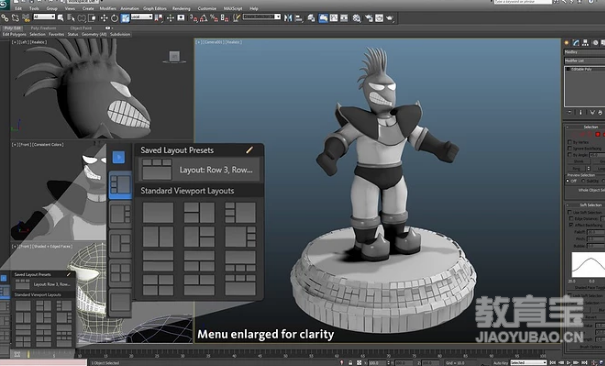
Task: Load the 'Layout: Row 3, Row...' saved preset
Action: point(199,170)
